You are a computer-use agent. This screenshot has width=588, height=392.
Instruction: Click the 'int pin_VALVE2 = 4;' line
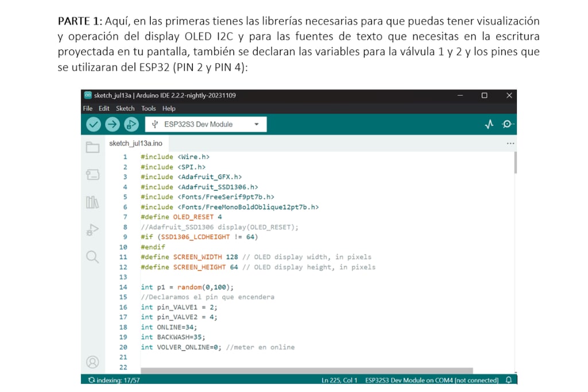(x=179, y=317)
